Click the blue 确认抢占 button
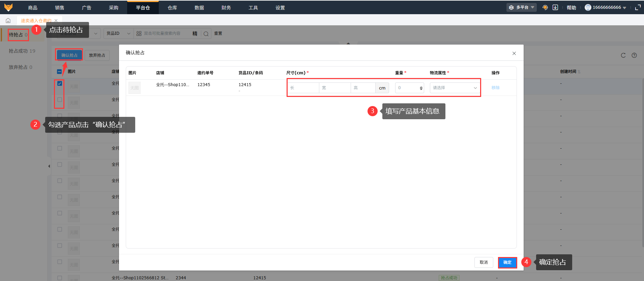Screen dimensions: 644x281 click(69, 55)
